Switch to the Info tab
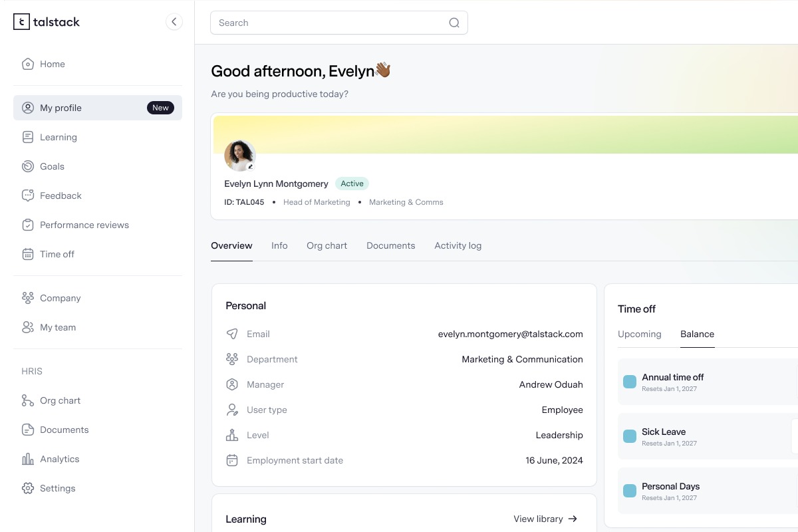Image resolution: width=798 pixels, height=532 pixels. point(279,245)
